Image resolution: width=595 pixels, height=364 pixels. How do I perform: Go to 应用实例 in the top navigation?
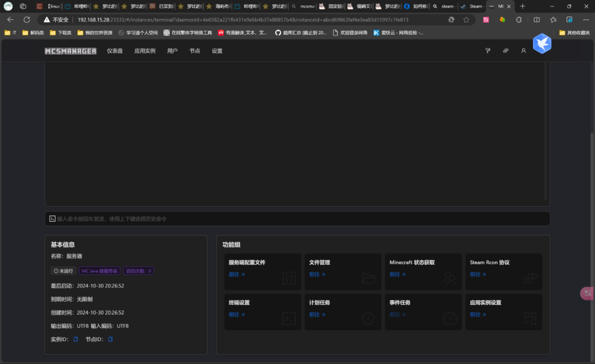click(145, 51)
